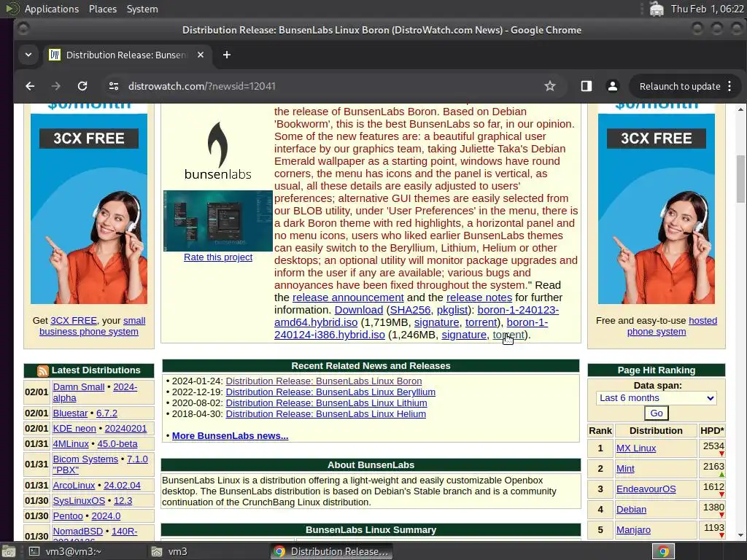Open Mint in Page Hit Ranking

pos(625,469)
